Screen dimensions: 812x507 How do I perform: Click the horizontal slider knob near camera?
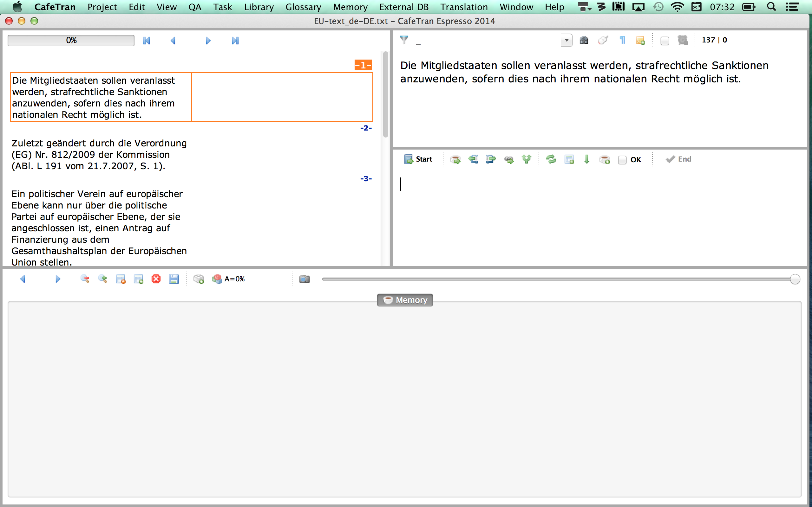pos(795,279)
